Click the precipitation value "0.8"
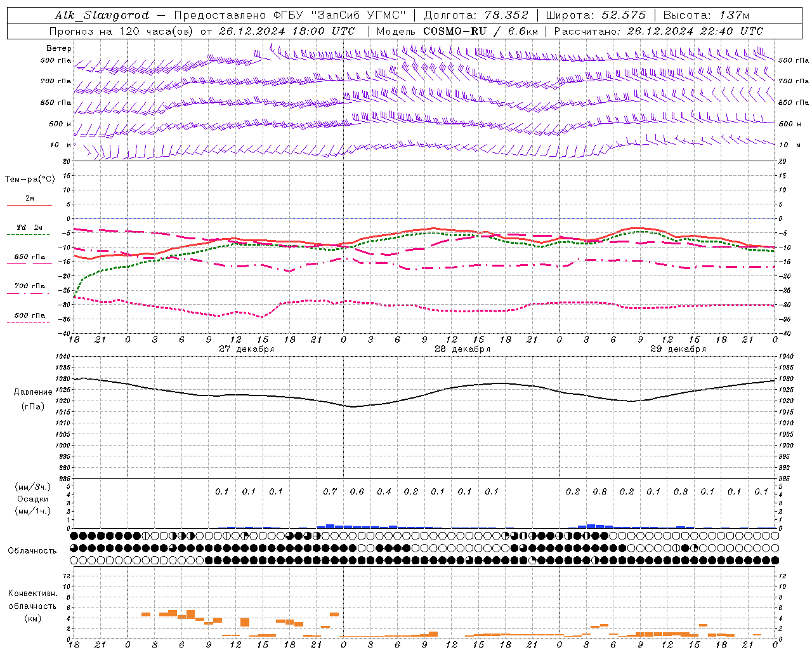 coord(599,492)
